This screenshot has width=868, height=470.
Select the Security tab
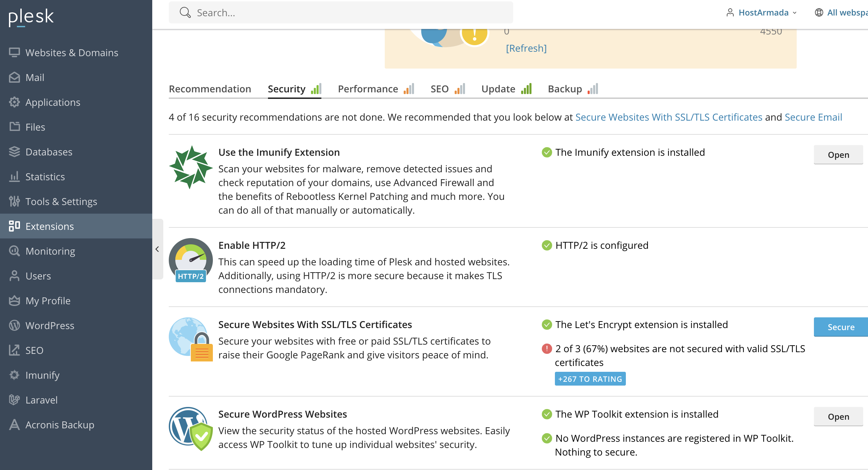tap(294, 89)
